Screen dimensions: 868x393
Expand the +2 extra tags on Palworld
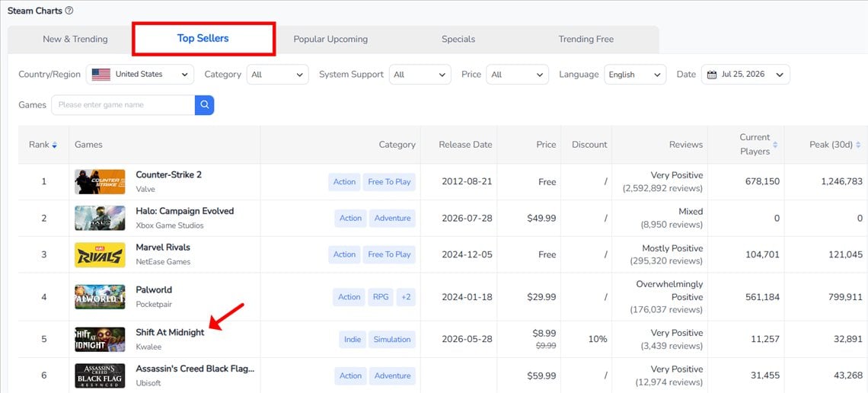[x=406, y=297]
